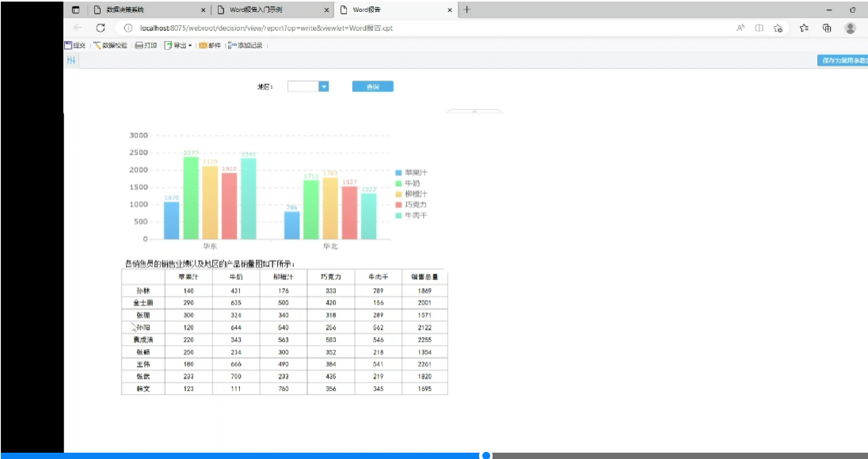Open the tab actions menu icon
Image resolution: width=868 pixels, height=459 pixels.
click(76, 10)
